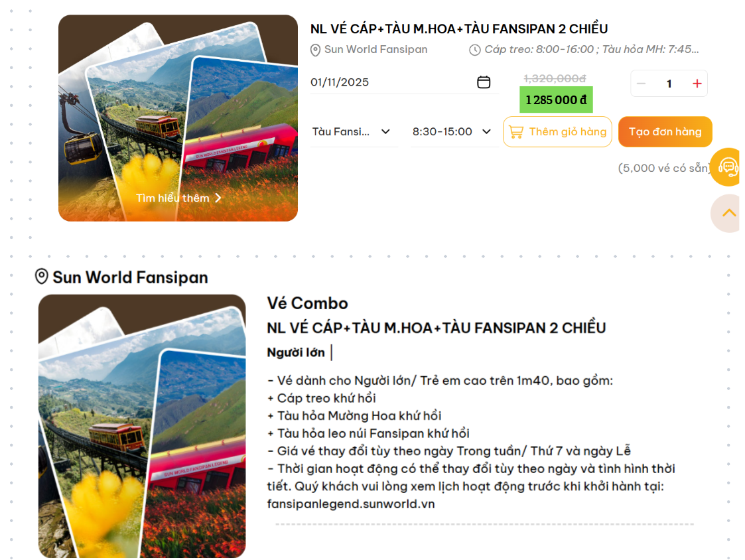
Task: Click the shopping cart icon
Action: [x=515, y=131]
